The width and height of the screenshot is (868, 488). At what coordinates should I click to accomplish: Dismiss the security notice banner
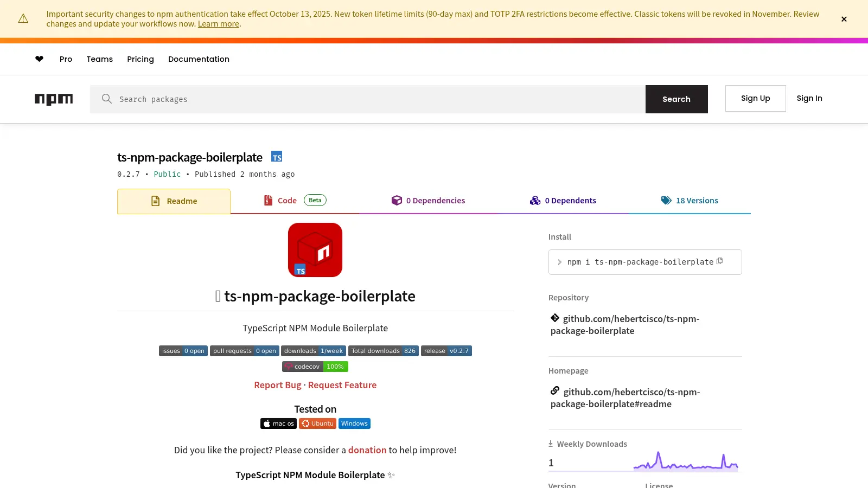pyautogui.click(x=844, y=19)
